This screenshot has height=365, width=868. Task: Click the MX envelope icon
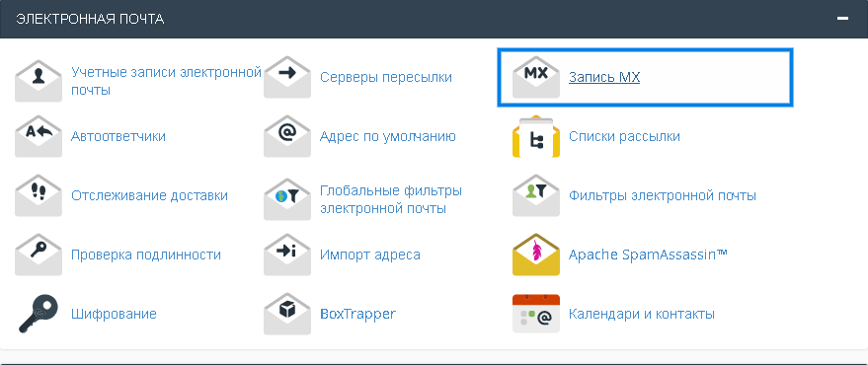(x=536, y=77)
